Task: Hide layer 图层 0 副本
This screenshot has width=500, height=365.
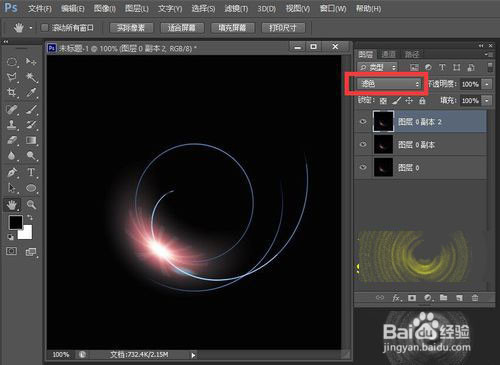Action: 363,144
